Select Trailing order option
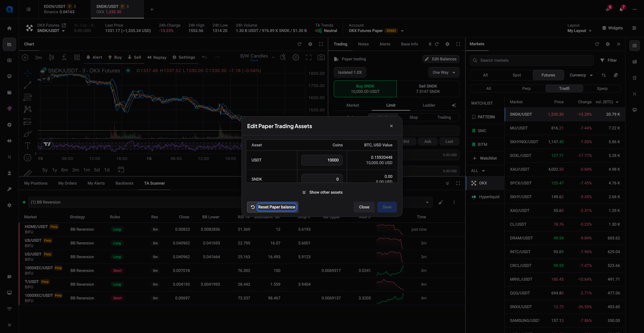644x333 pixels. [444, 117]
